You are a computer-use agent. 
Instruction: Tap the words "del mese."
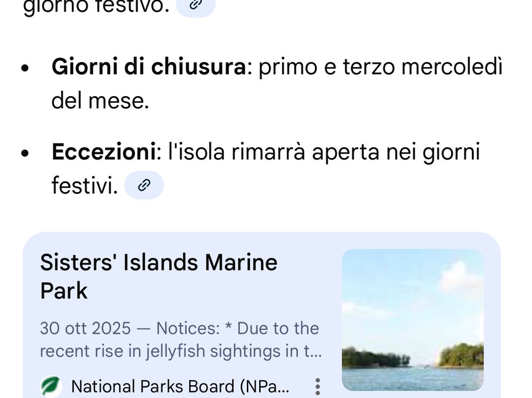100,101
